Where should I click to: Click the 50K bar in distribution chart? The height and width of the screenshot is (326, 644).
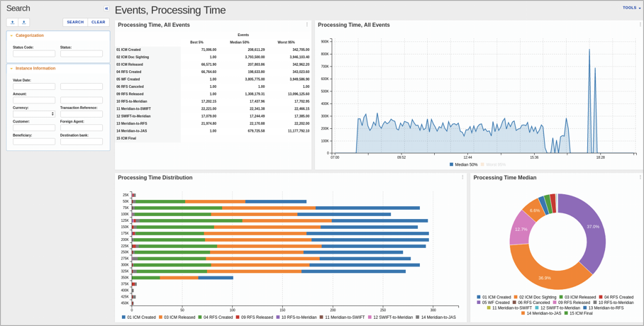click(219, 201)
